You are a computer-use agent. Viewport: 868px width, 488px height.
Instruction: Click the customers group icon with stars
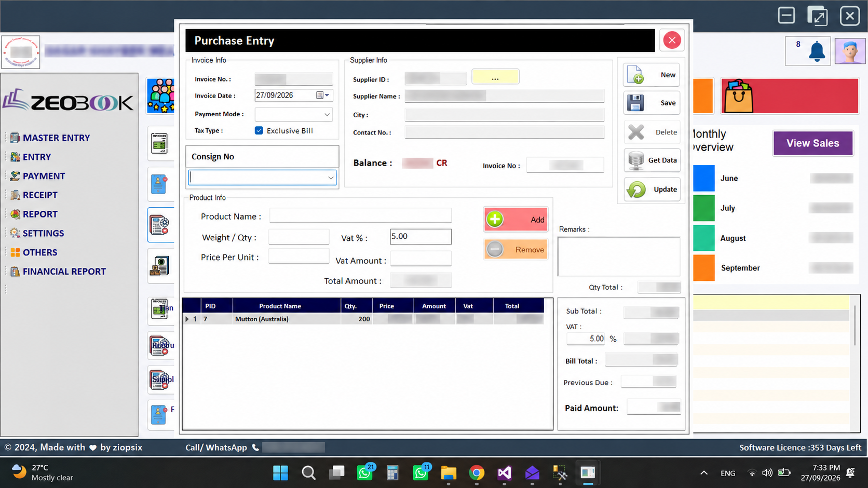tap(160, 96)
